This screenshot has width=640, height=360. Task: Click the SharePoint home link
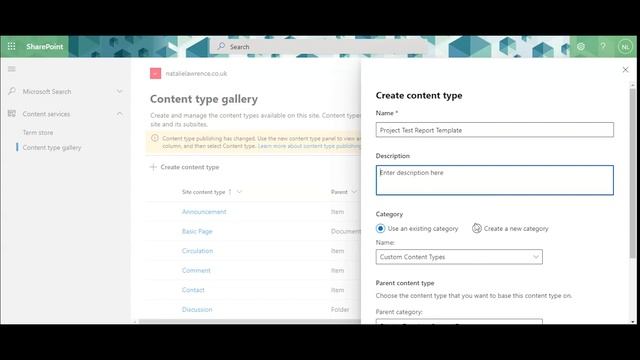(44, 47)
